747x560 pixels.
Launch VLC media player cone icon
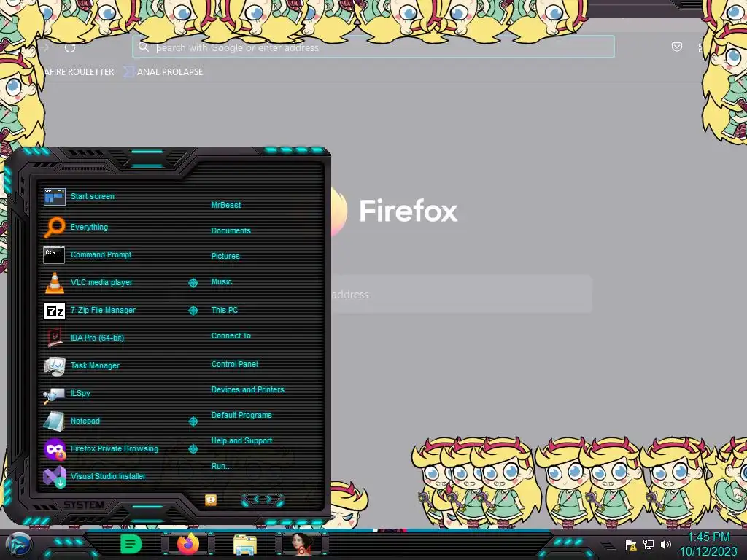[54, 282]
